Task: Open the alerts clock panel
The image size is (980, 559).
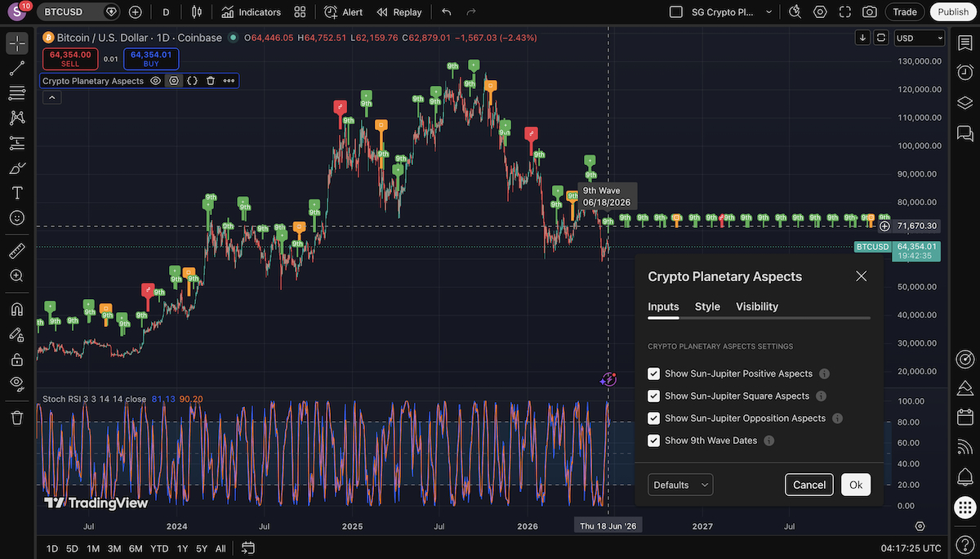Action: (x=964, y=73)
